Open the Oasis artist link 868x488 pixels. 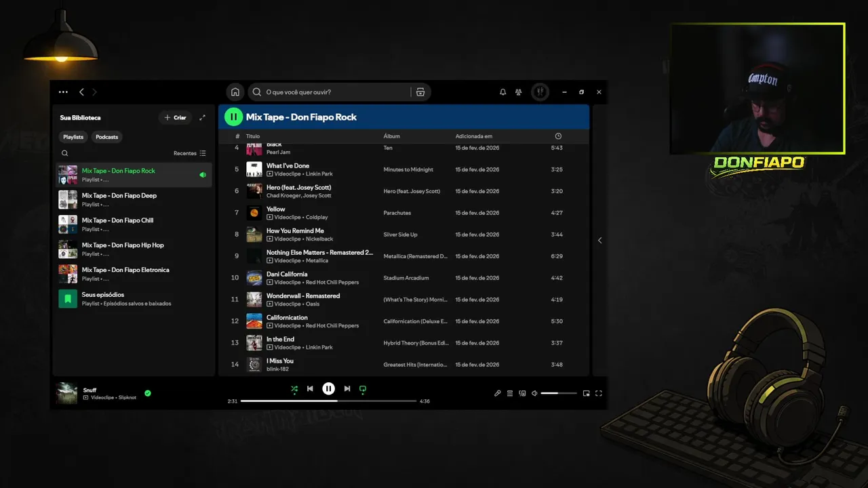(x=313, y=304)
